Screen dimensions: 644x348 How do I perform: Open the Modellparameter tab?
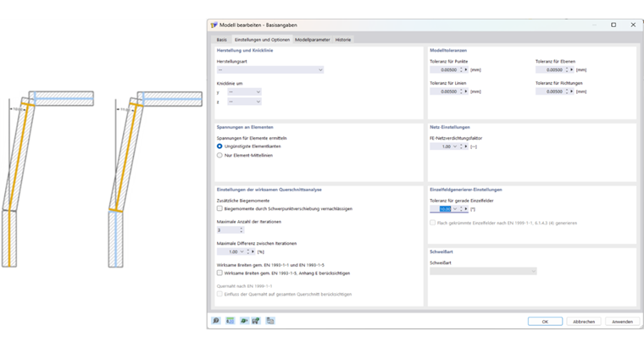[312, 40]
